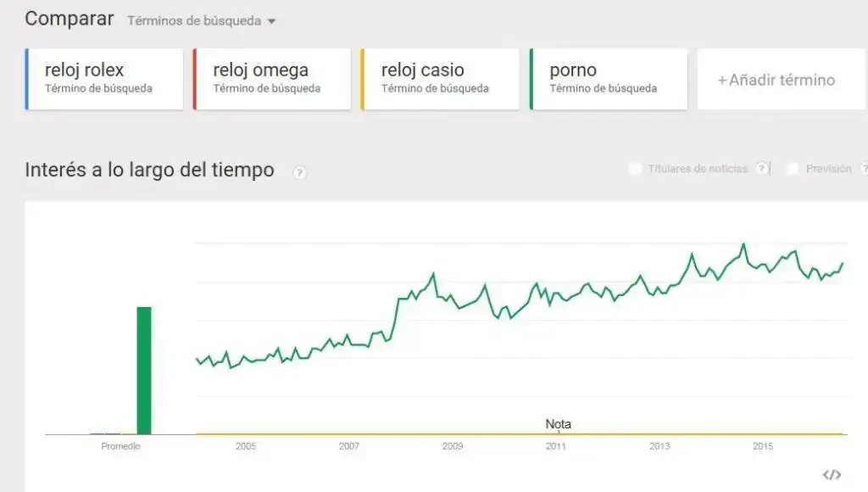Click the green color bar on porno card
Image resolution: width=868 pixels, height=492 pixels.
(532, 78)
